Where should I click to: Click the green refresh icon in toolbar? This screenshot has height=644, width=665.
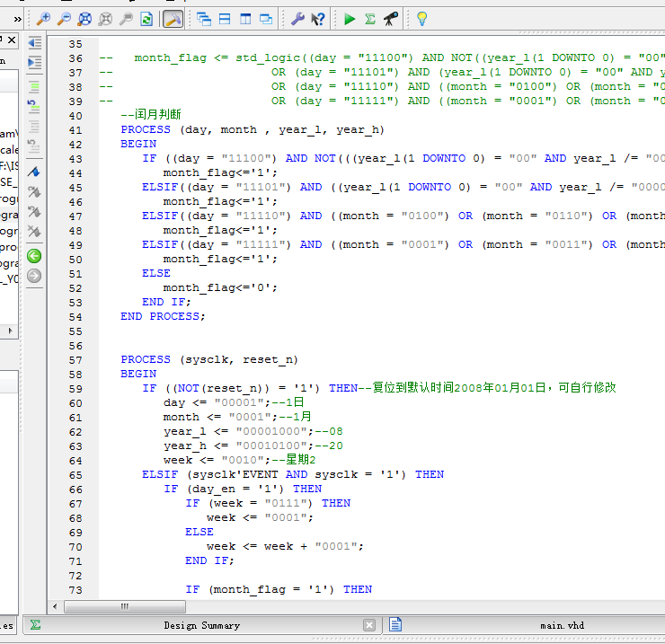146,18
